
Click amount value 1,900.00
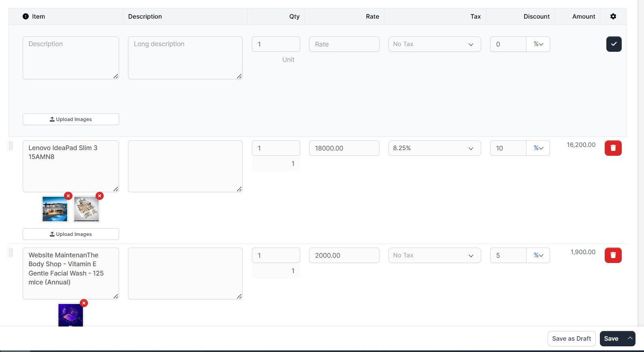pos(583,252)
